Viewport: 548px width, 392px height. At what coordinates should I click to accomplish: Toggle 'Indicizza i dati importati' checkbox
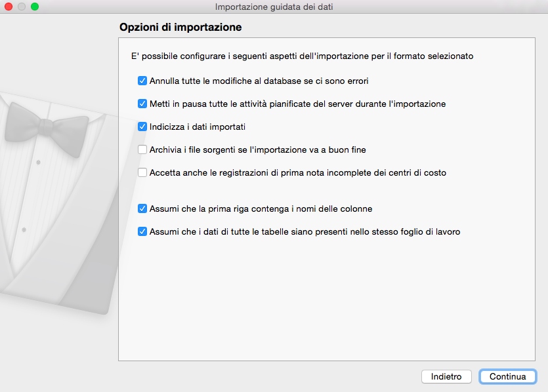[x=142, y=127]
